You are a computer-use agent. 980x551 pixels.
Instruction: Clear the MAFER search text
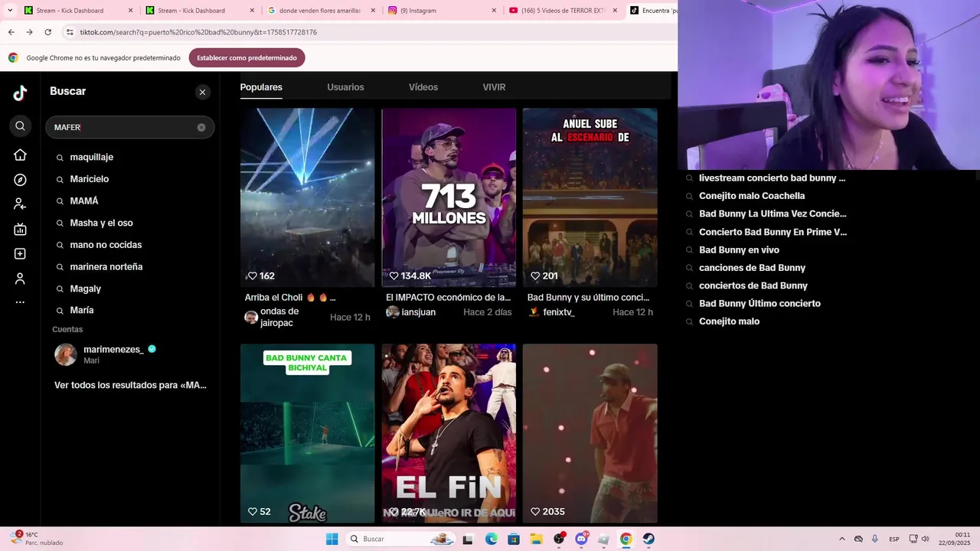click(201, 127)
